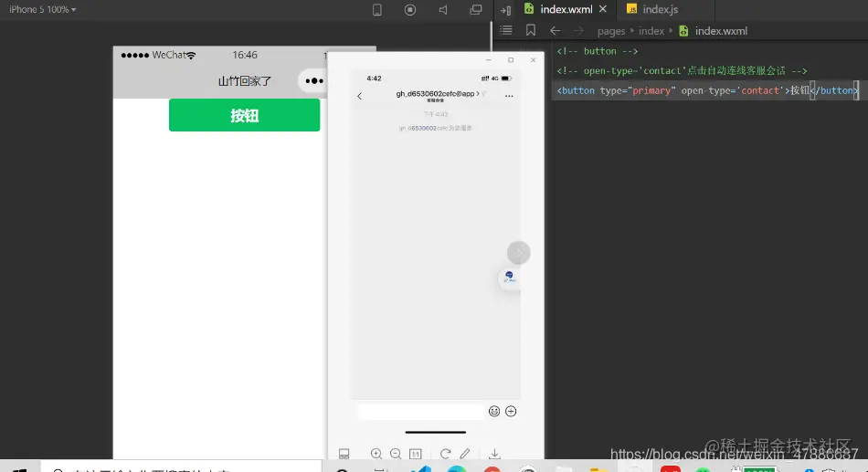This screenshot has height=472, width=868.
Task: Click the record/stop circle icon in toolbar
Action: pos(410,10)
